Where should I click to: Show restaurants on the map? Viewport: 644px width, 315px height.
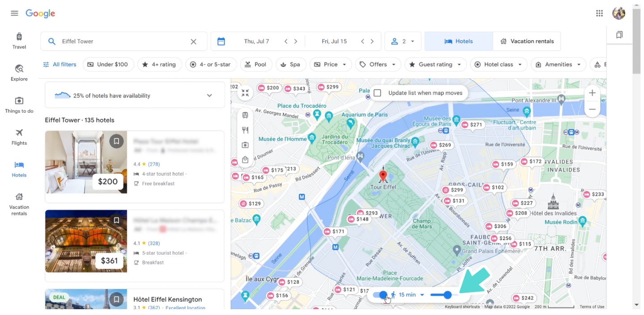point(245,130)
